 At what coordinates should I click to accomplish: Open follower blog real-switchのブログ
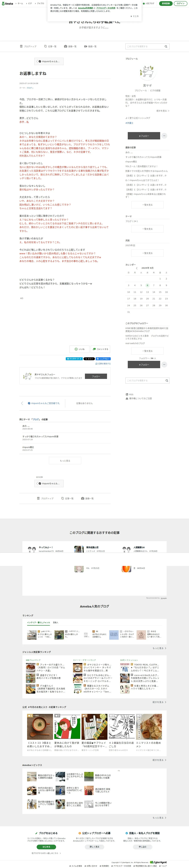tap(135, 343)
